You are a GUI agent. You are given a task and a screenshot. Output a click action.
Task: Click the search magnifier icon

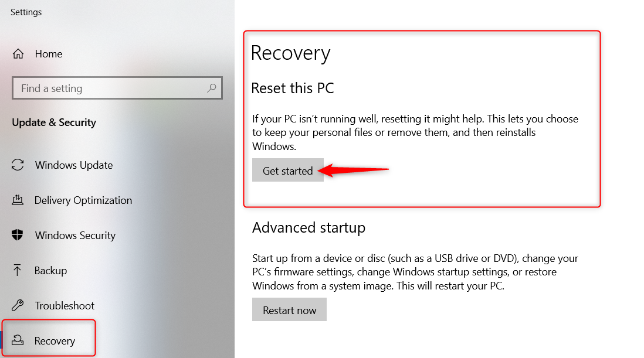[212, 88]
